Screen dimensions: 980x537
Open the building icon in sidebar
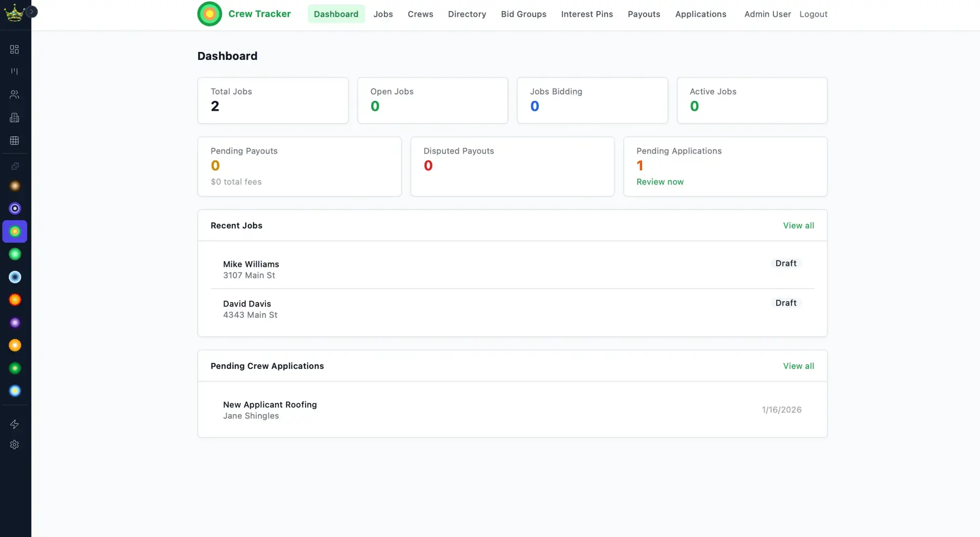pyautogui.click(x=14, y=117)
